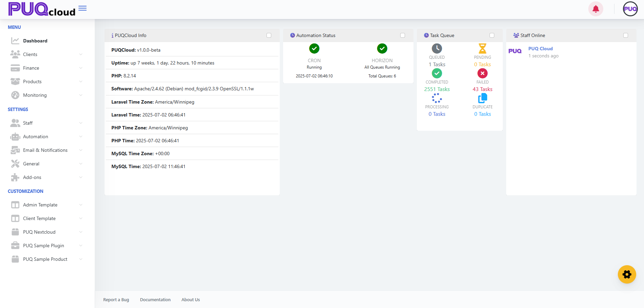This screenshot has width=644, height=308.
Task: Click the CRON green checkmark icon
Action: pos(314,49)
